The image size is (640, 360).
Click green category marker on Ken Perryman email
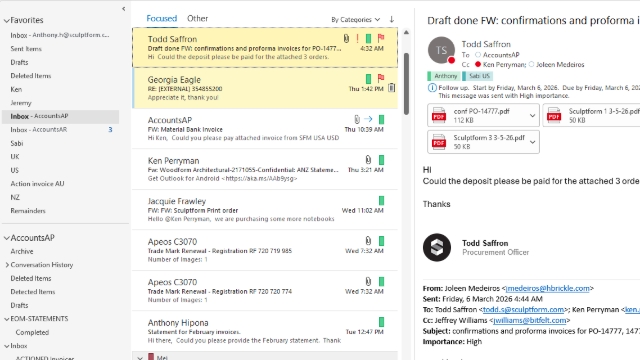point(381,160)
